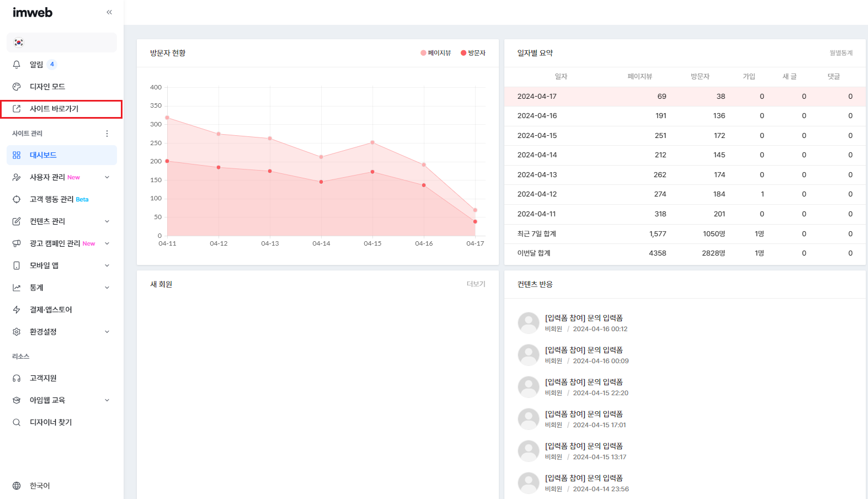Open the site management three-dot menu
The height and width of the screenshot is (499, 868).
(x=107, y=134)
